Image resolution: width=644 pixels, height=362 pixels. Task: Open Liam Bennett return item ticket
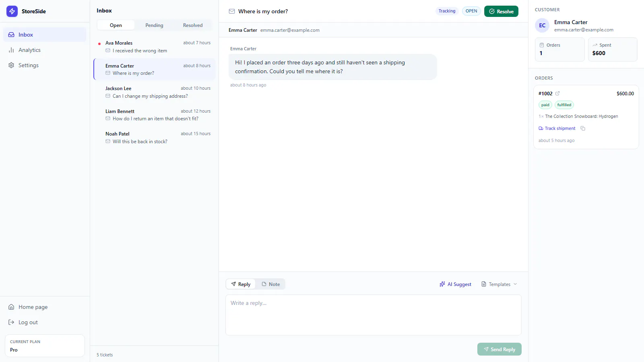(155, 115)
